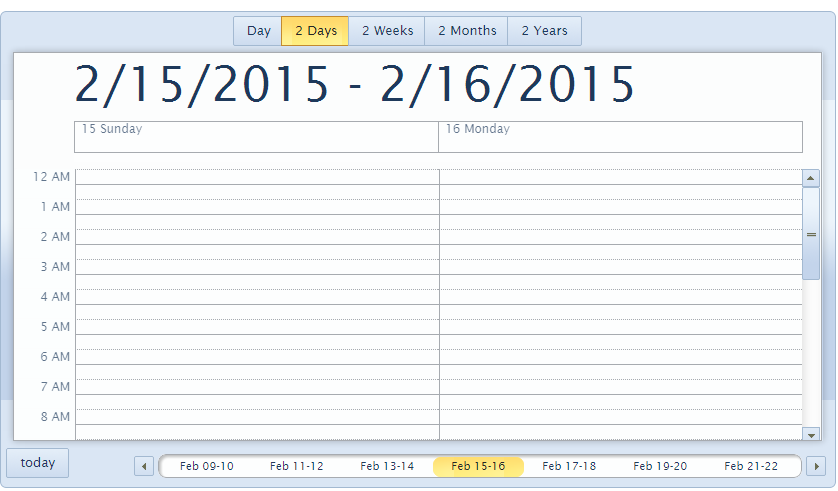Select the 1 AM time label

(55, 207)
